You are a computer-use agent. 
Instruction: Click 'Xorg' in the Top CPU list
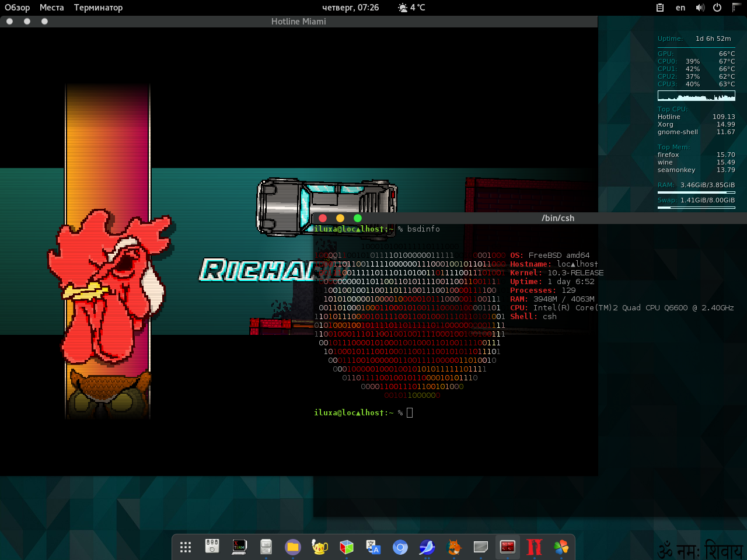[665, 124]
